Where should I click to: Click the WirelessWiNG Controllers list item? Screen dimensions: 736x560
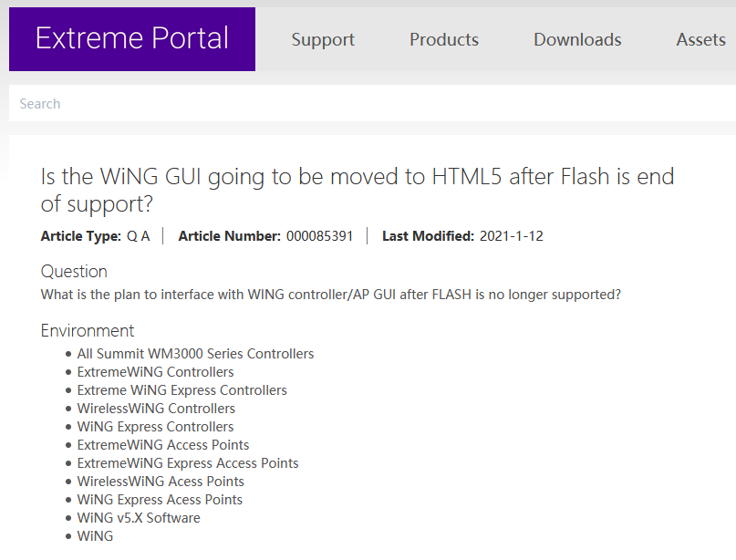click(x=156, y=409)
